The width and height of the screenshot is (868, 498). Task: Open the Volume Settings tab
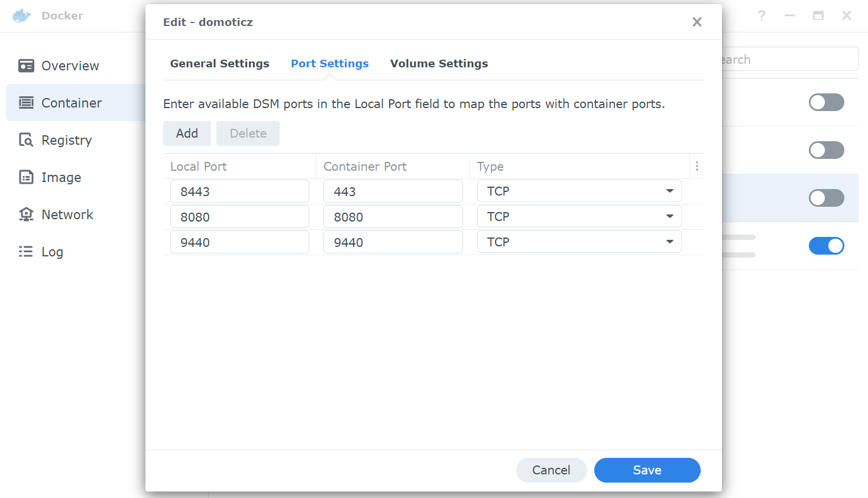pos(439,63)
